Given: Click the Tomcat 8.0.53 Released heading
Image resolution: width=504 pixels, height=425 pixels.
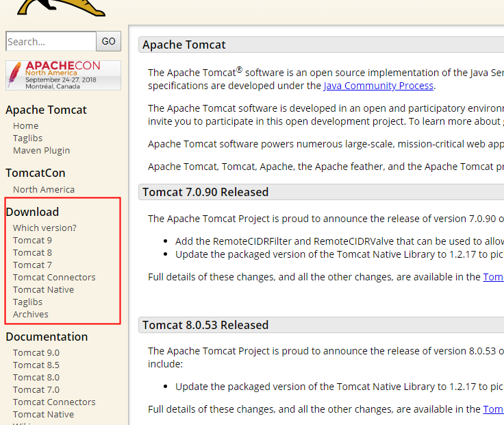Looking at the screenshot, I should (x=205, y=325).
